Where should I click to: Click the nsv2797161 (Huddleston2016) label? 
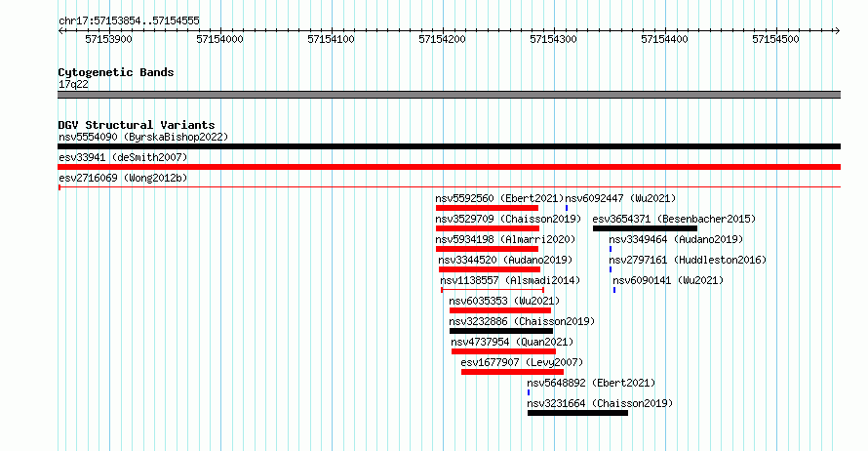pos(688,260)
